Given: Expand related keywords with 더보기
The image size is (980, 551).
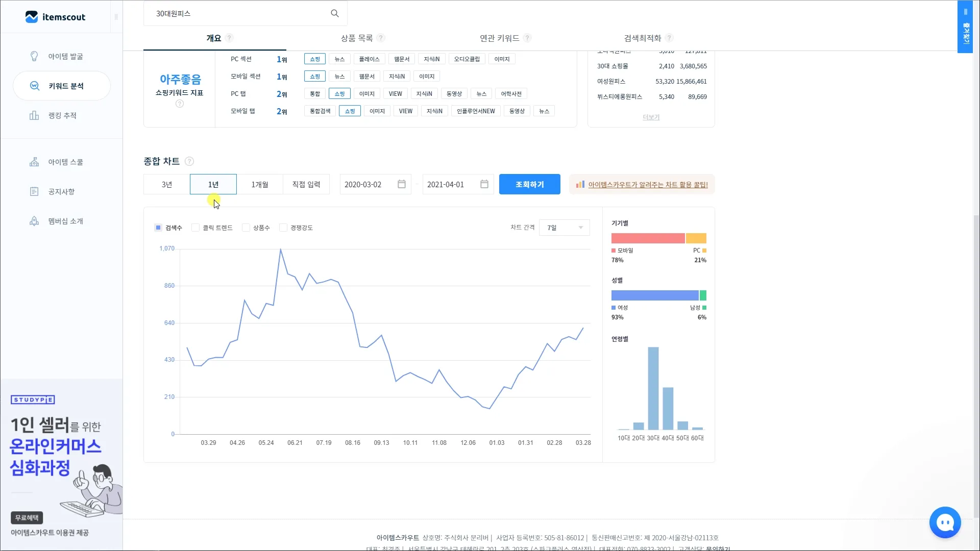Looking at the screenshot, I should (651, 117).
